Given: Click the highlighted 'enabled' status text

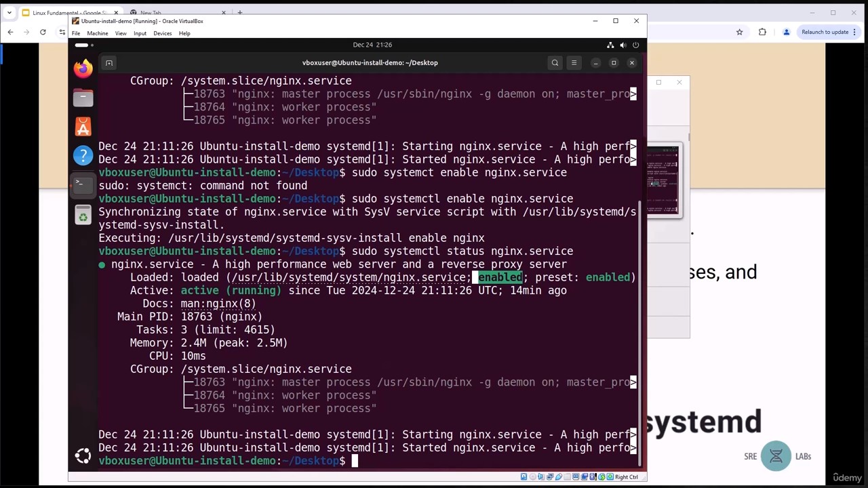Looking at the screenshot, I should coord(500,277).
